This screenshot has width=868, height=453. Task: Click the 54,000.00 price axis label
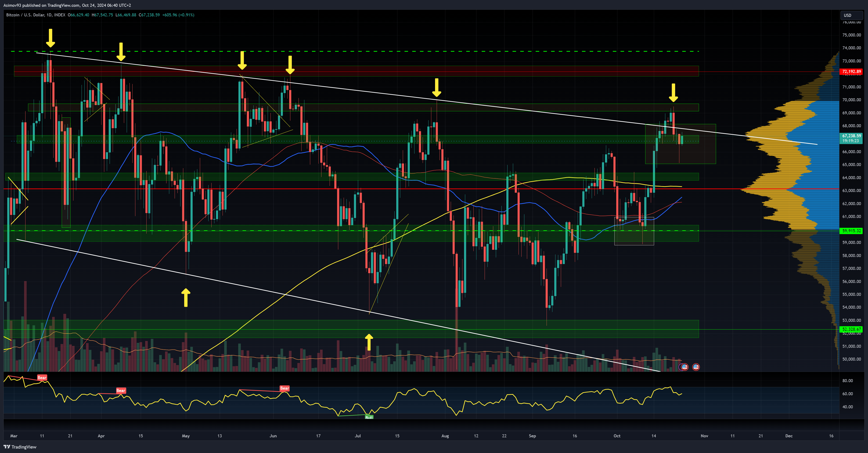tap(851, 307)
